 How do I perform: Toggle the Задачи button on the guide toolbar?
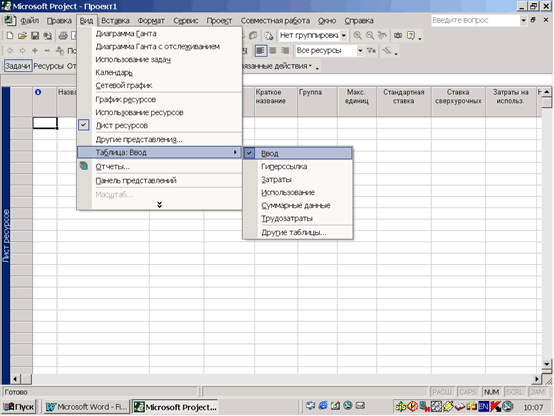(x=18, y=66)
